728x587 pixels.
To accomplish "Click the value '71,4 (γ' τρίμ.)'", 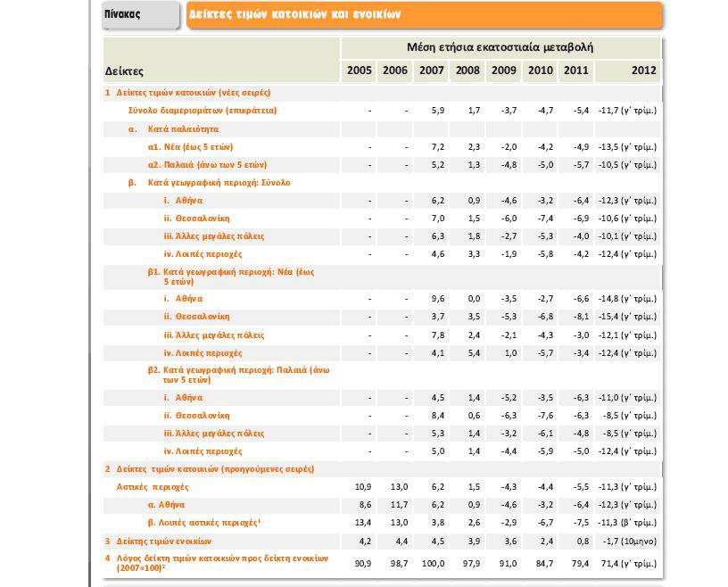I will [x=629, y=563].
